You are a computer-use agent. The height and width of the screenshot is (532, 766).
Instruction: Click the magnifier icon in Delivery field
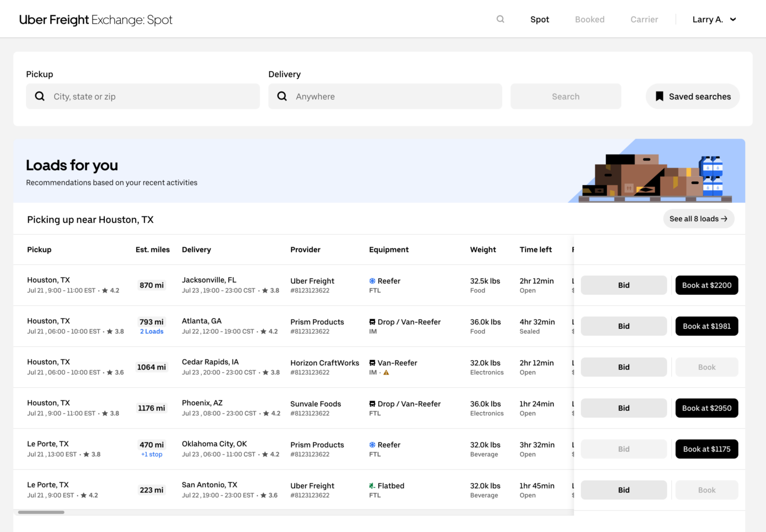[x=282, y=96]
